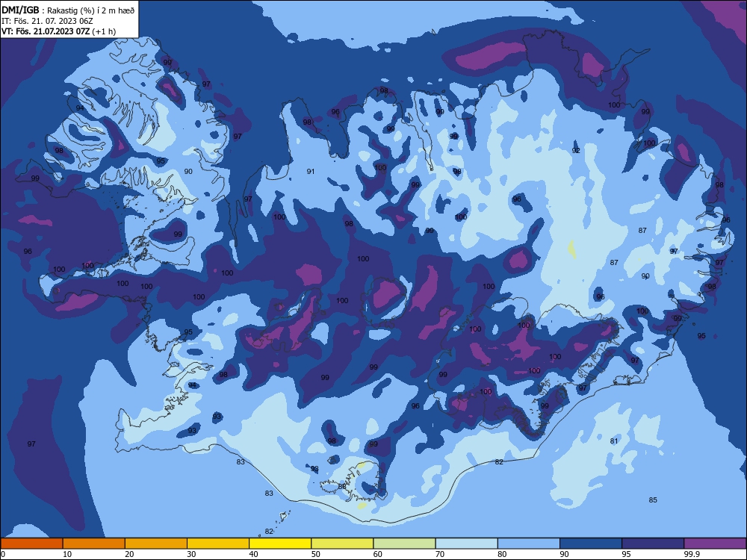Click the 80–90 light blue legend swatch
The height and width of the screenshot is (560, 747).
[529, 544]
